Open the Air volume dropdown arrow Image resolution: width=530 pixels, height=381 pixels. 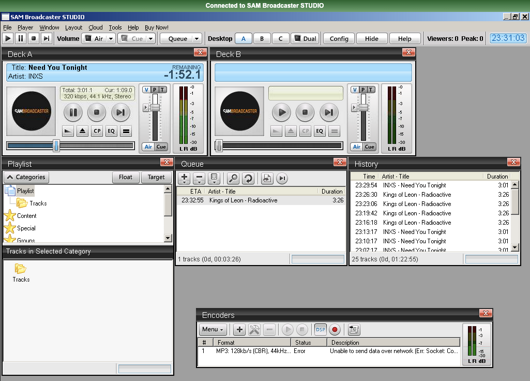click(x=111, y=39)
